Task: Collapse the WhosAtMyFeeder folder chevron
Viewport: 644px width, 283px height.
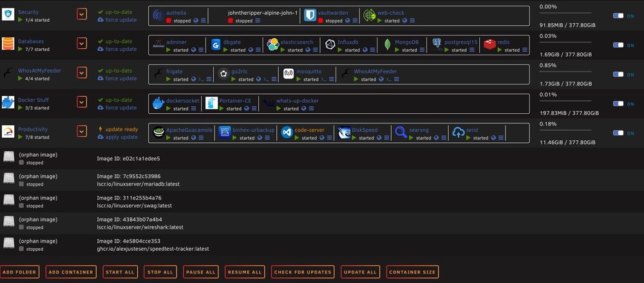Action: (82, 73)
